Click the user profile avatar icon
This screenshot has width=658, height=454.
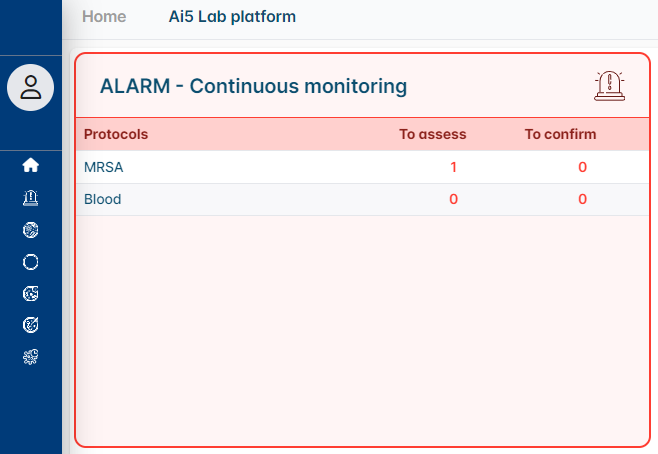pos(31,87)
